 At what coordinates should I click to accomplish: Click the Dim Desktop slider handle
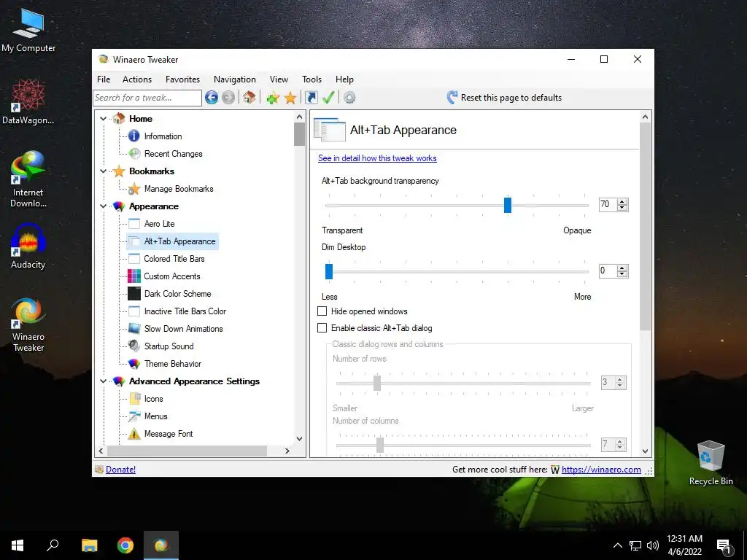(x=329, y=271)
